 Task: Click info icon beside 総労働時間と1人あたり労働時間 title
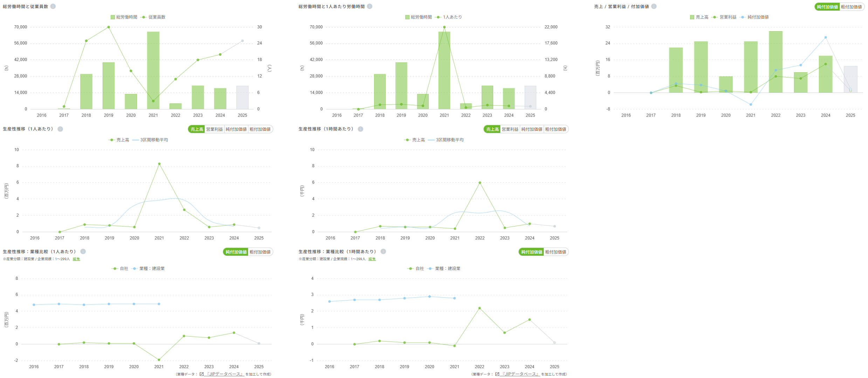point(370,6)
